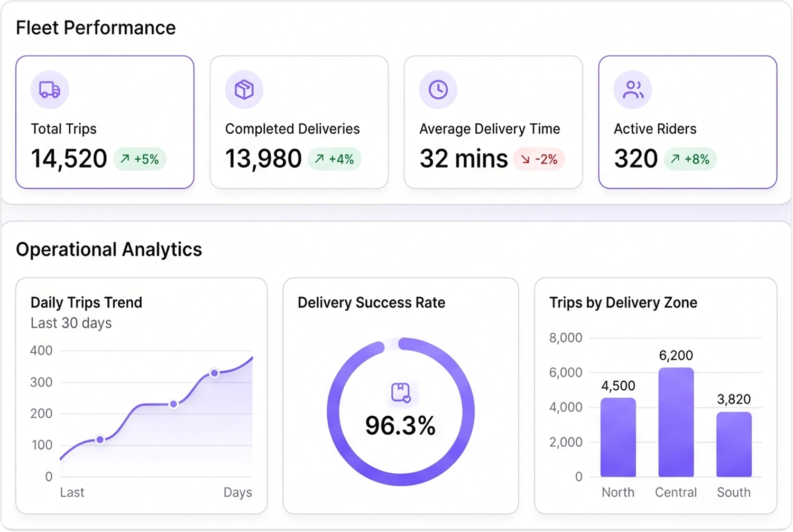Click the Last 30 days subtitle

click(x=71, y=323)
